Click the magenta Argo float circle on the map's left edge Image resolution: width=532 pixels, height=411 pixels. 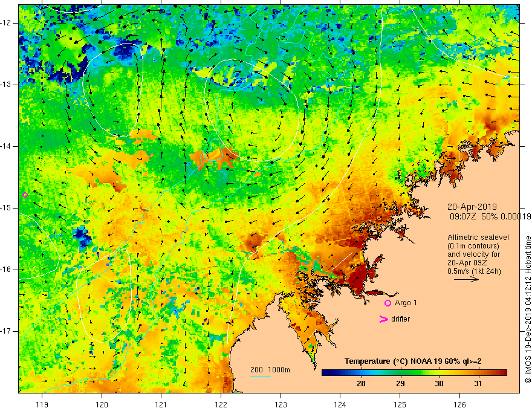(x=25, y=195)
